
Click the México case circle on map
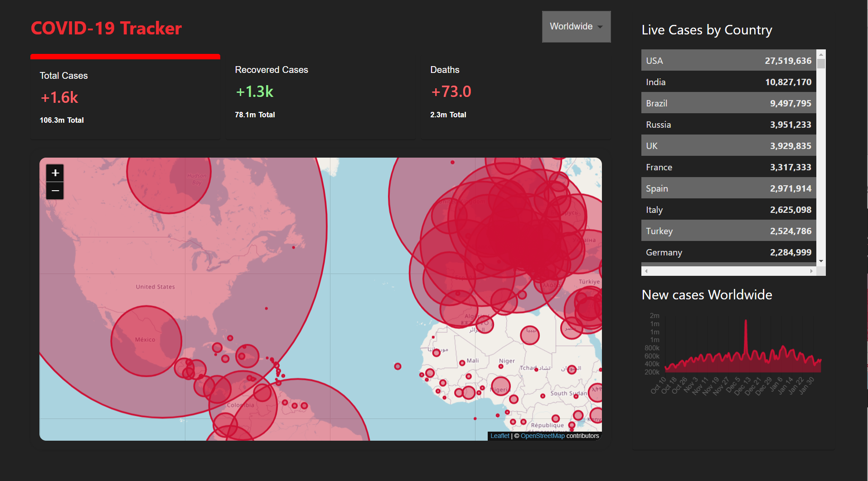point(146,341)
